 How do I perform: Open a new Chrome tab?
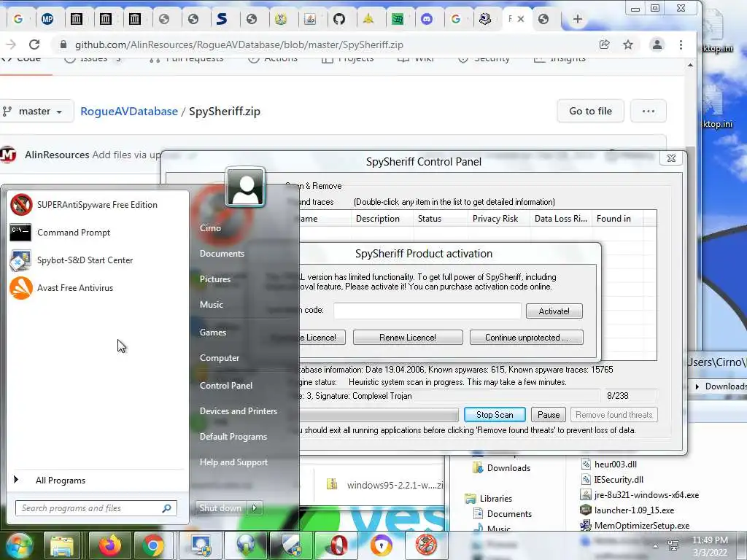pos(578,19)
